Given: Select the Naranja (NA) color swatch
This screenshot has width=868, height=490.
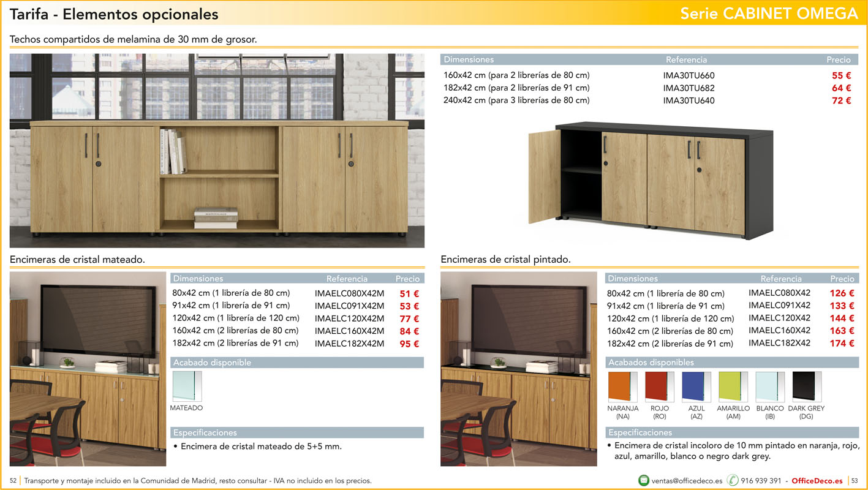Looking at the screenshot, I should pyautogui.click(x=622, y=386).
